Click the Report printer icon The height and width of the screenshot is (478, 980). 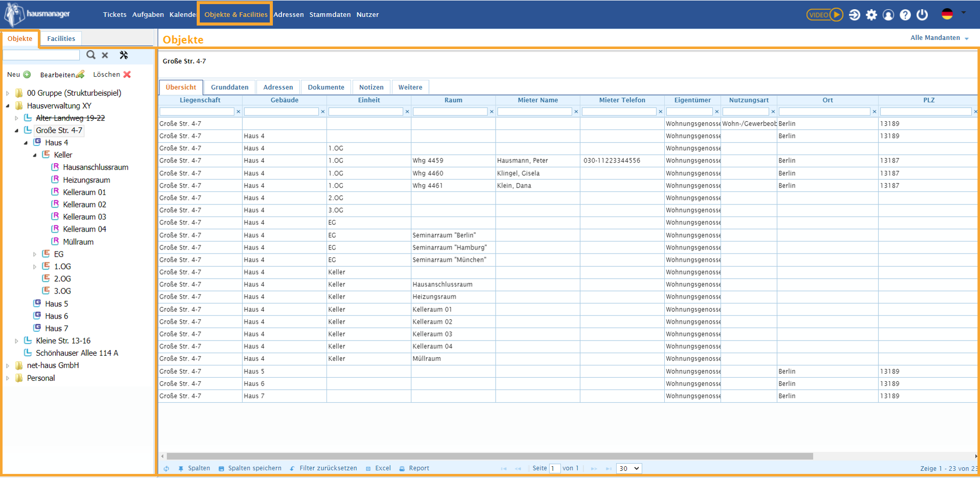click(402, 469)
